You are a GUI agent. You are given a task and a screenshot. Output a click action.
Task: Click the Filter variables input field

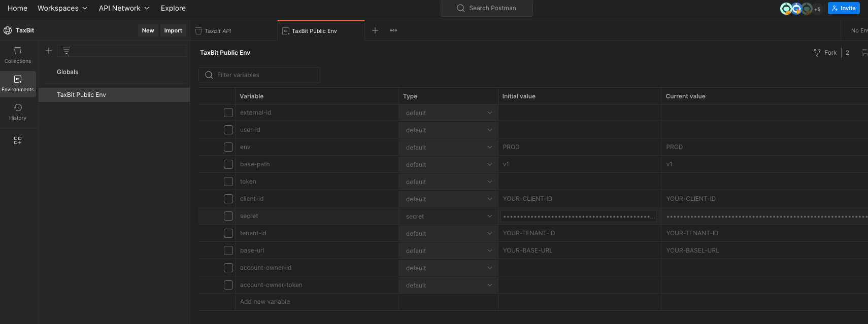coord(259,75)
